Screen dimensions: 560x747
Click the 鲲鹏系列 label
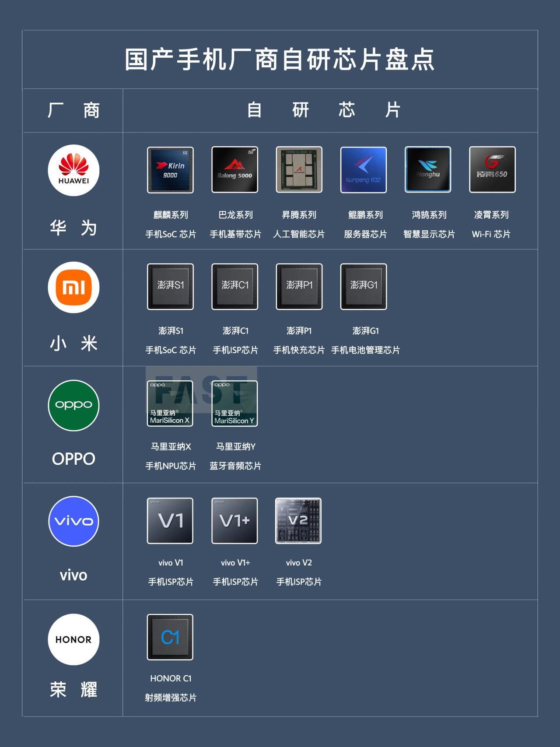coord(365,215)
